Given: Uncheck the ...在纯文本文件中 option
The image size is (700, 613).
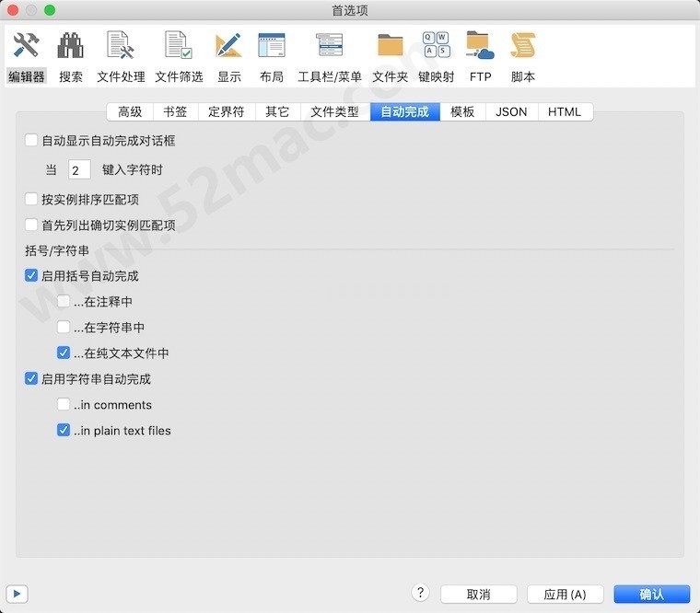Looking at the screenshot, I should [64, 353].
